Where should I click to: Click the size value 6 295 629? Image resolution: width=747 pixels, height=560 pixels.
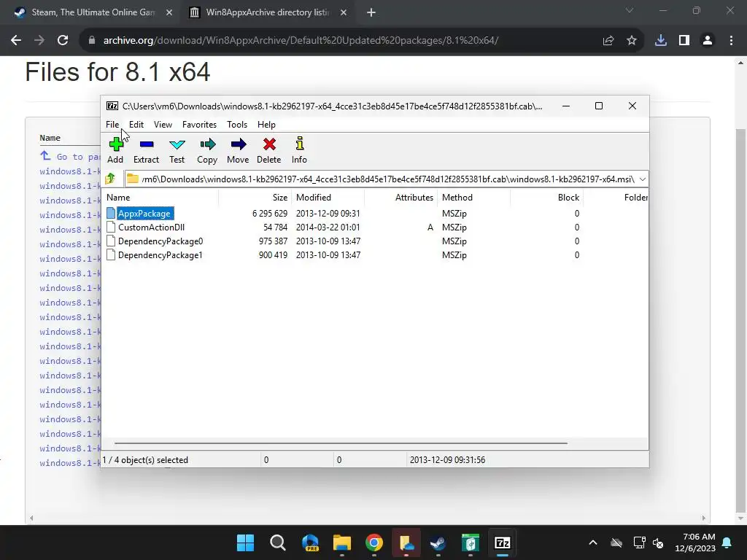(270, 214)
